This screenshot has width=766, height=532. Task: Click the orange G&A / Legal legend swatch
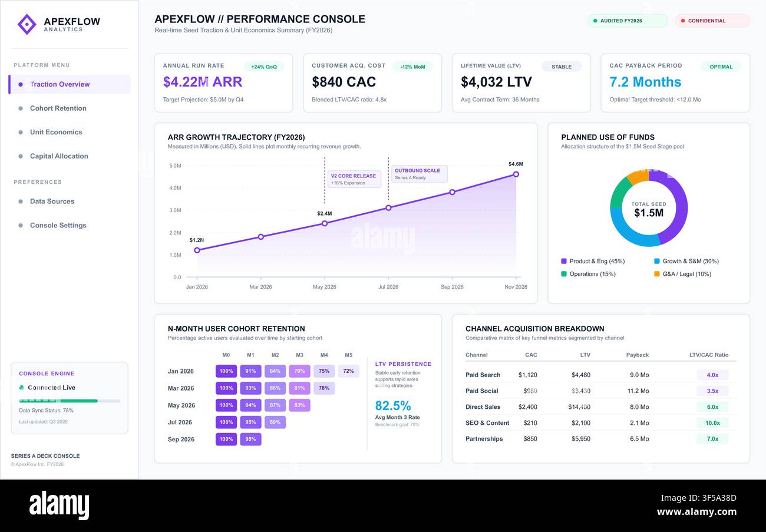point(657,274)
